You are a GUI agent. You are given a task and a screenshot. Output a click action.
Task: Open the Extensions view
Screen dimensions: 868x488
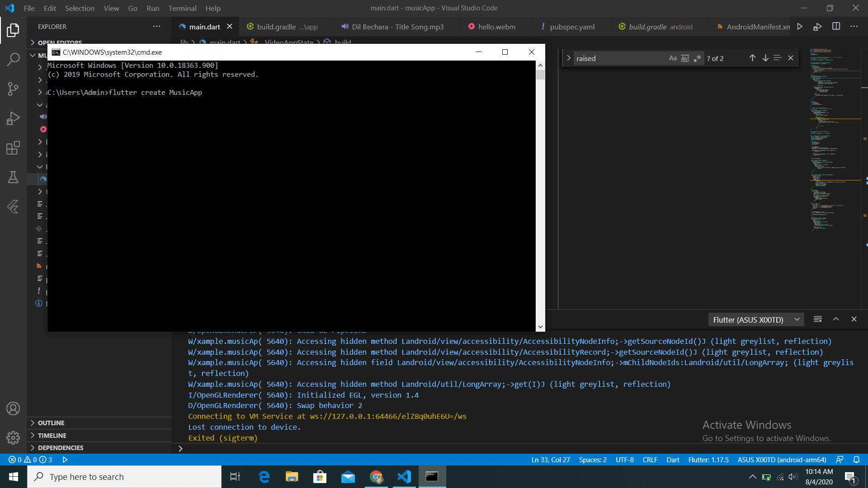point(13,148)
